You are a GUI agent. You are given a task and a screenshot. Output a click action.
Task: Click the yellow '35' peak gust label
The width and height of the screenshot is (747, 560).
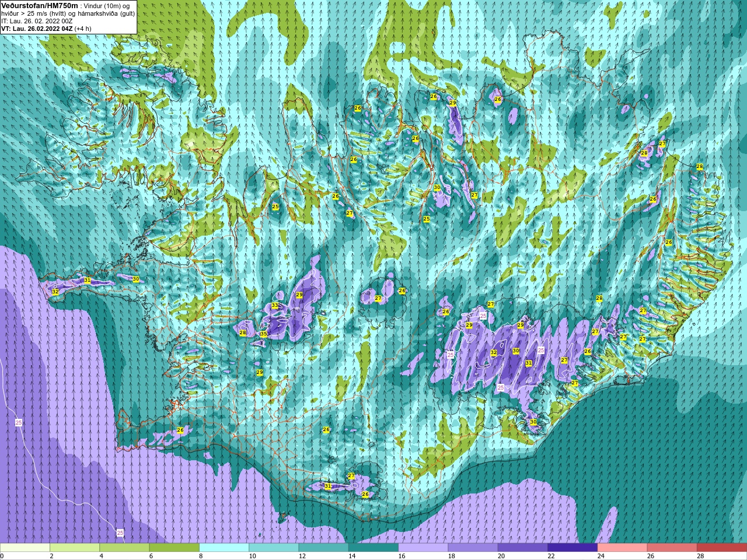point(264,334)
